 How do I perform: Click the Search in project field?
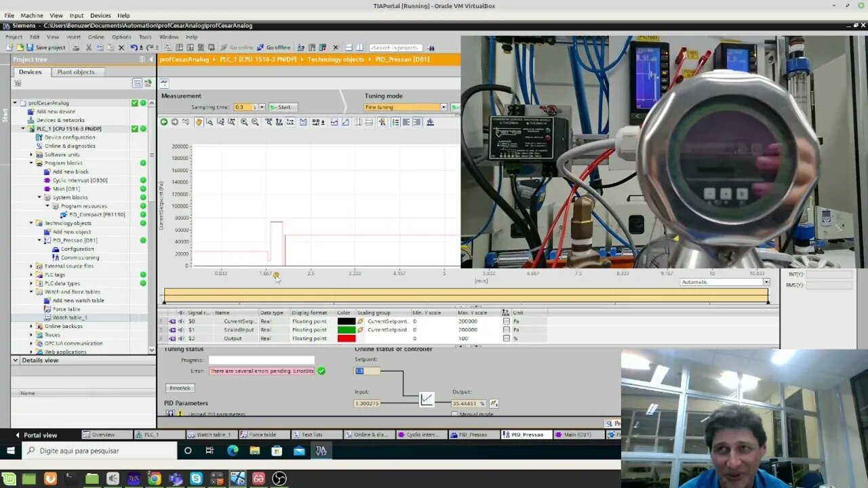point(396,47)
